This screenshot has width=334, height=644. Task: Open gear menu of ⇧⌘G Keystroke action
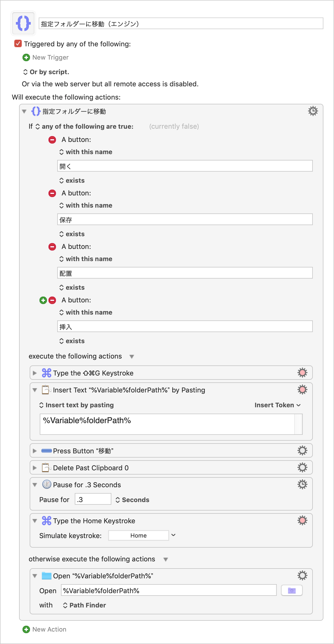pos(302,373)
